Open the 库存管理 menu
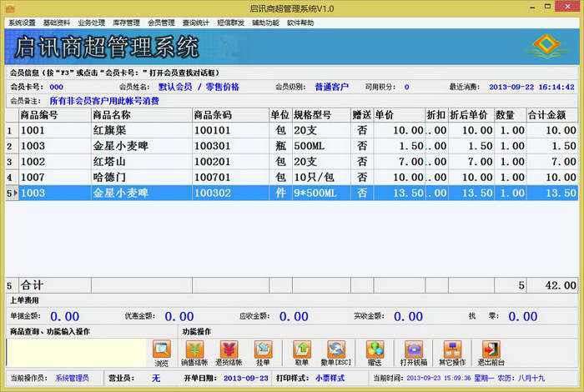The height and width of the screenshot is (392, 584). (x=127, y=23)
